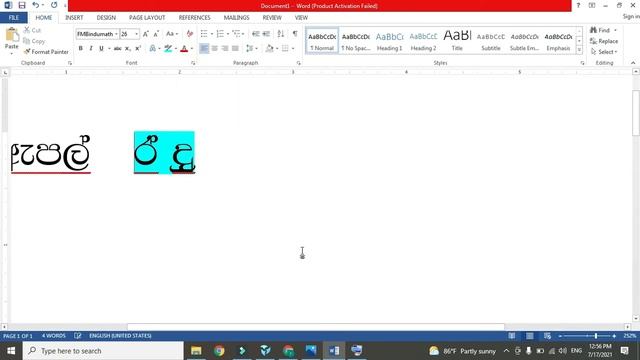Toggle Center alignment

pyautogui.click(x=215, y=48)
